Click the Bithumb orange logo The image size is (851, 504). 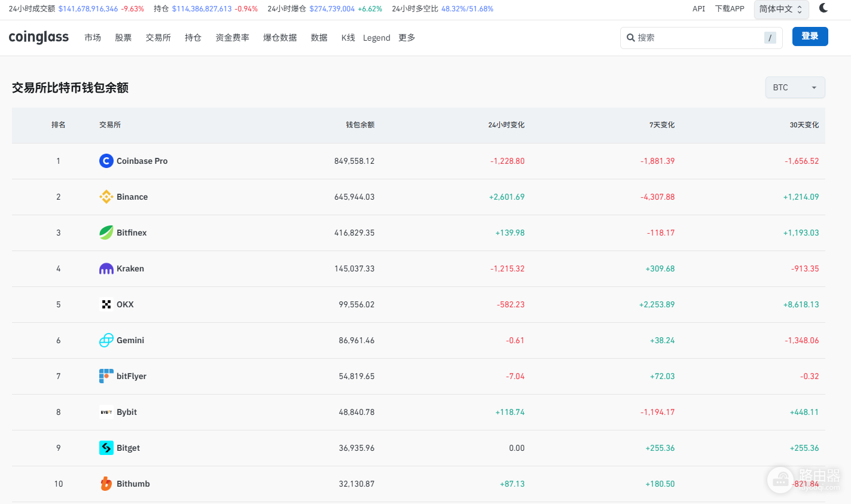106,484
